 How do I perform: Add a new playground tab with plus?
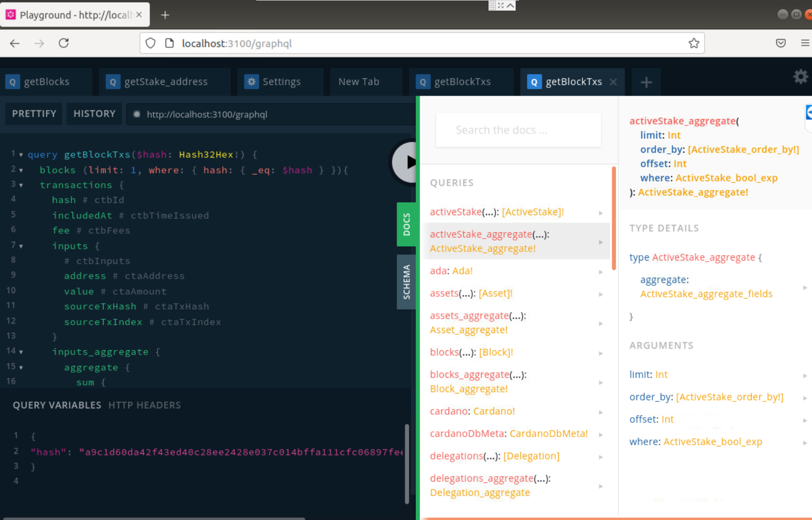pyautogui.click(x=646, y=82)
